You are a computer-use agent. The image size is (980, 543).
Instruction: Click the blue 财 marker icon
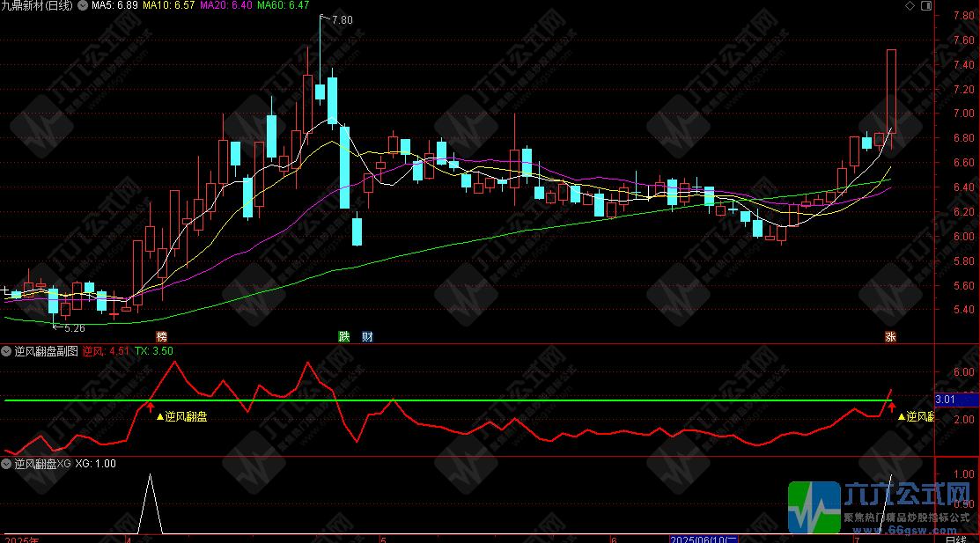coord(366,337)
